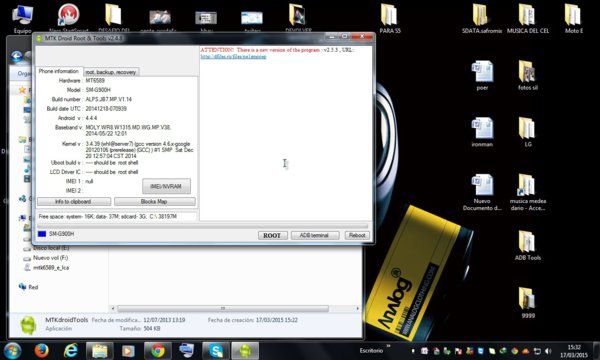
Task: Open the LG folder icon
Action: pos(528,132)
